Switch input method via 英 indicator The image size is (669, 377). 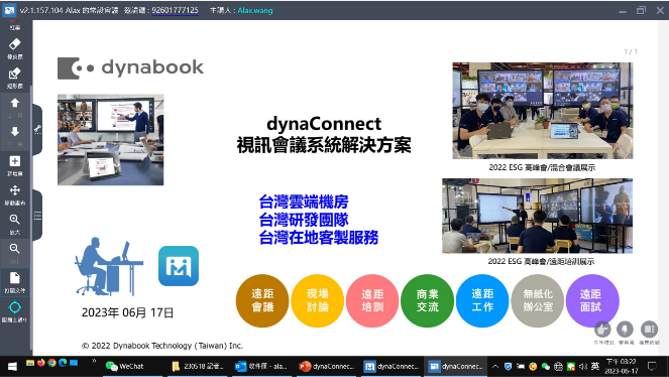tap(595, 366)
